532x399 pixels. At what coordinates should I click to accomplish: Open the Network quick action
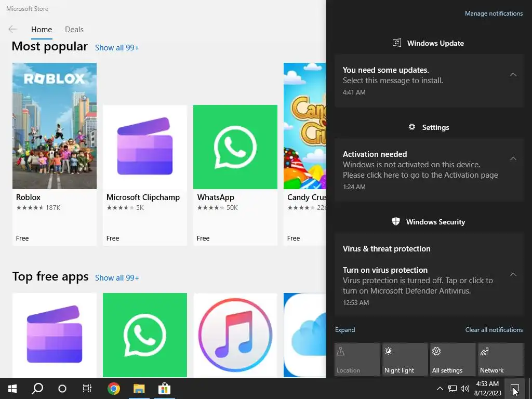point(501,360)
